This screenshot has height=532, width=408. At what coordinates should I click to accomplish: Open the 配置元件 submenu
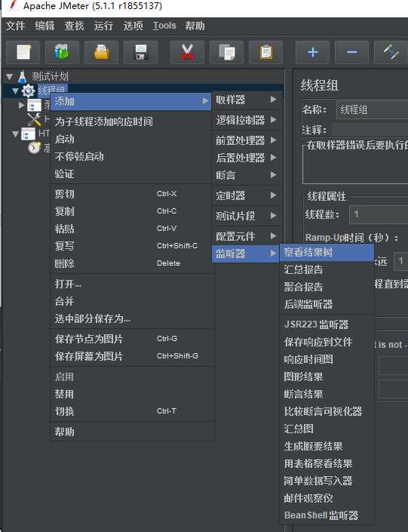coord(246,236)
